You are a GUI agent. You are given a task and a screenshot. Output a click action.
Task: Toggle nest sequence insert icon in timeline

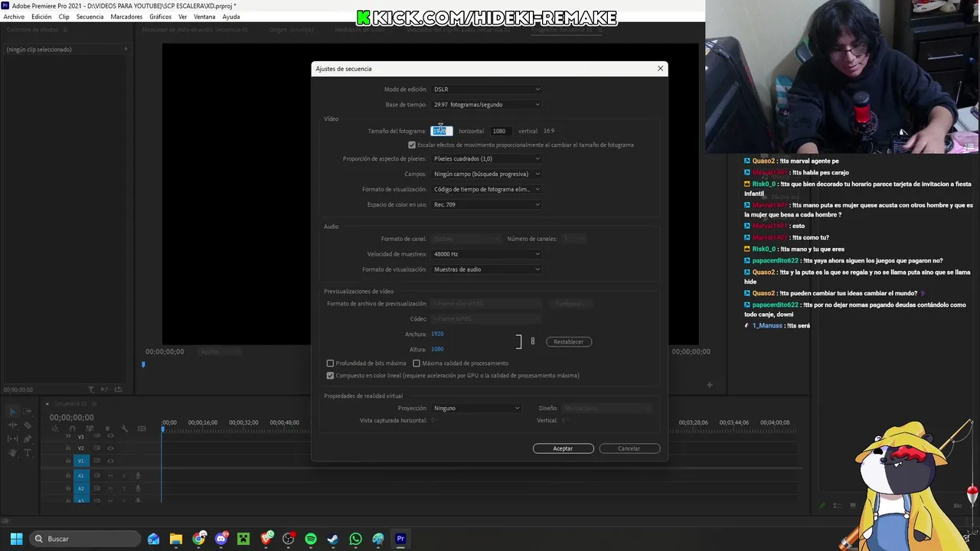point(55,429)
